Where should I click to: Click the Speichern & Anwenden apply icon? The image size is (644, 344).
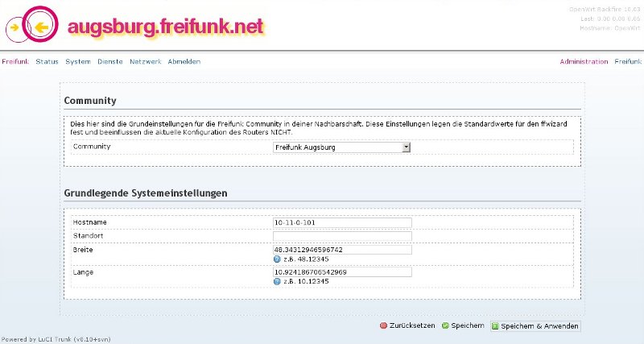496,326
